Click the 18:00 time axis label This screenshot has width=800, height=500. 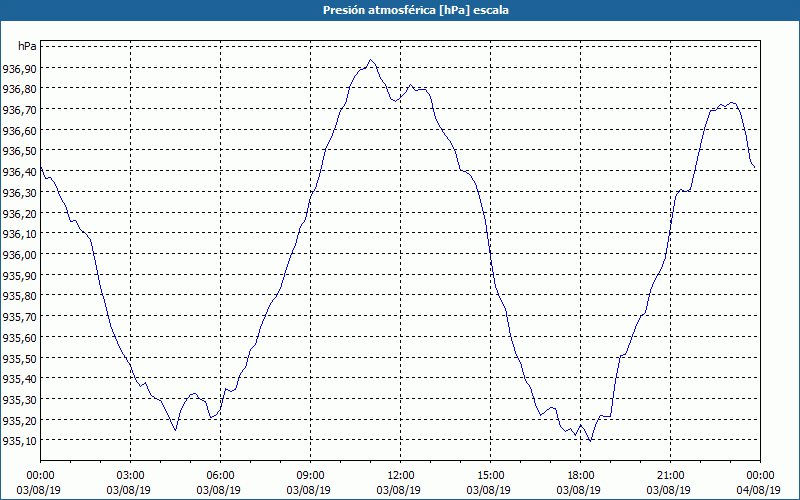tap(580, 476)
